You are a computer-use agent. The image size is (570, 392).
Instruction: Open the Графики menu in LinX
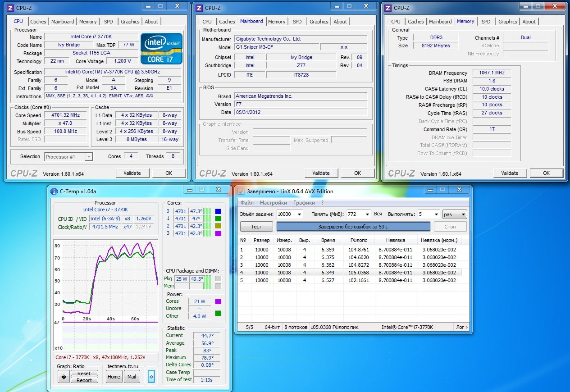coord(304,203)
